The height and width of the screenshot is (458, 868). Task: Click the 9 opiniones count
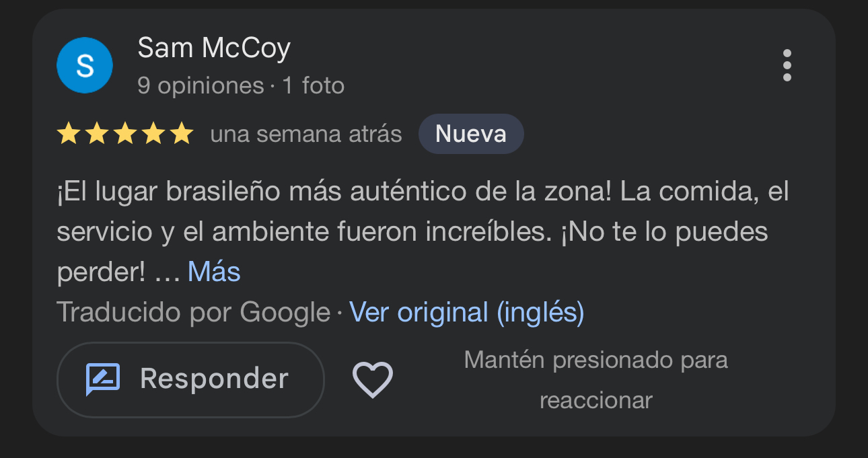click(x=201, y=86)
